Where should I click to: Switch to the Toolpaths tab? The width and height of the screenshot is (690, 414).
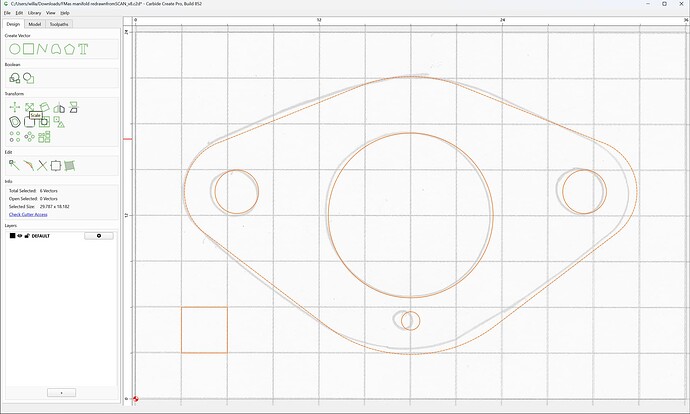[59, 24]
